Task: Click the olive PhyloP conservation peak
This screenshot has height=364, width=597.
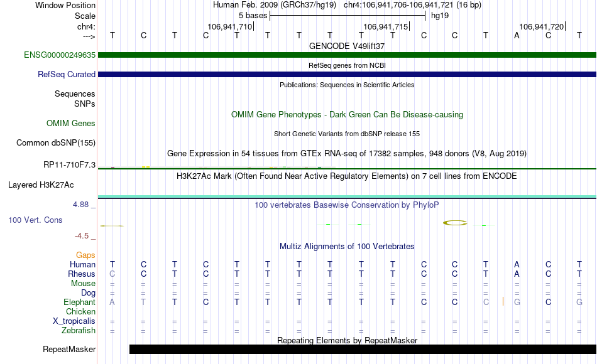Action: pos(455,223)
